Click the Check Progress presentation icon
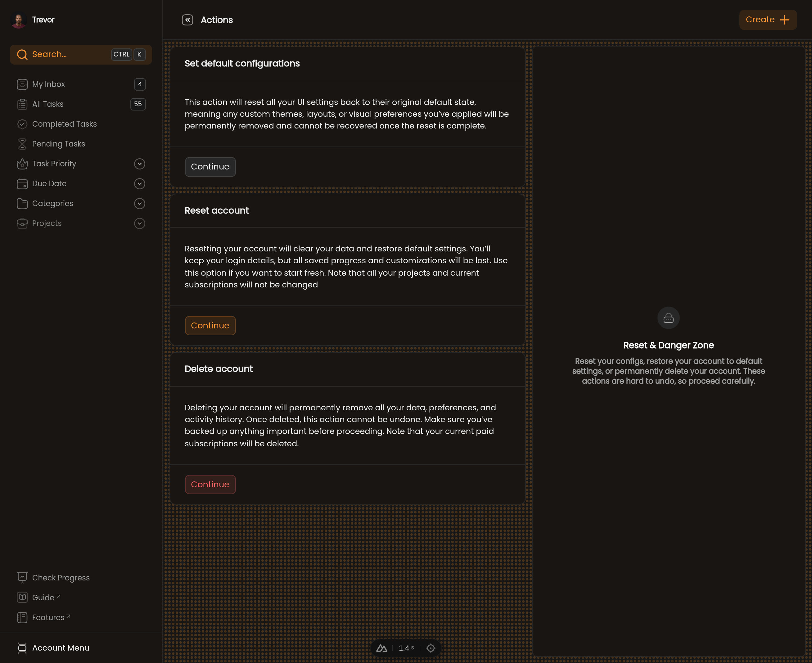The image size is (812, 663). coord(22,578)
